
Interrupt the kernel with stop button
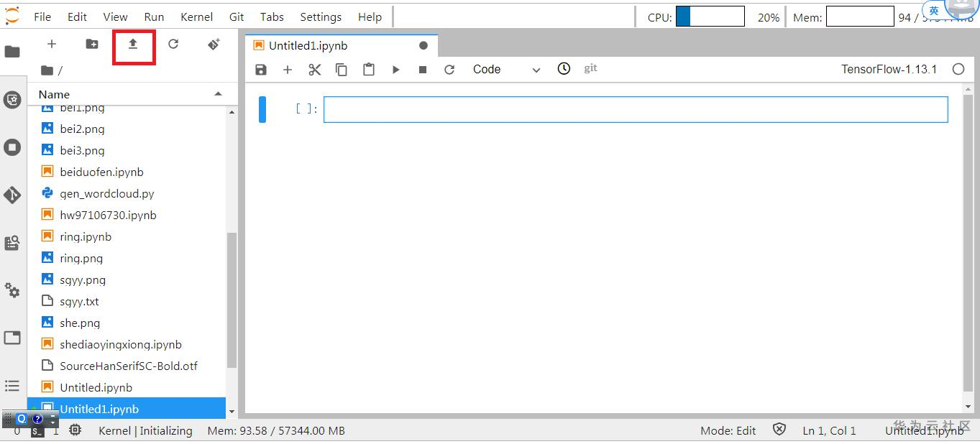(x=423, y=70)
